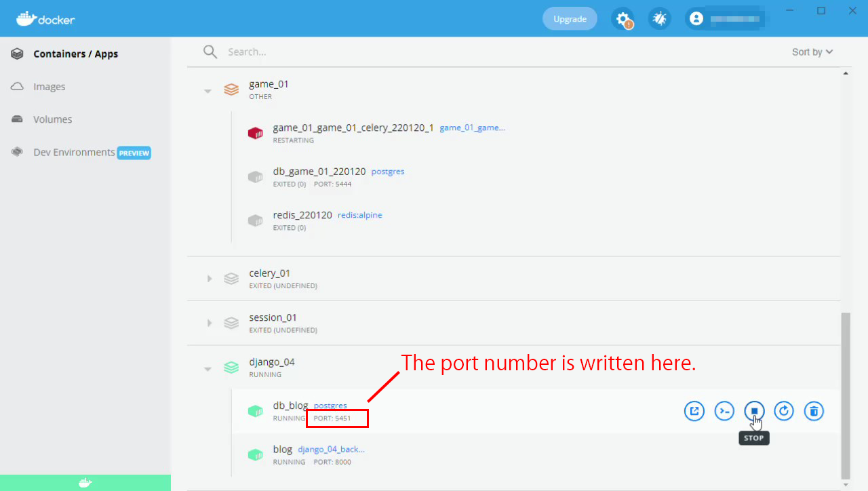Click the django_04 green stack icon
The image size is (868, 491).
231,368
